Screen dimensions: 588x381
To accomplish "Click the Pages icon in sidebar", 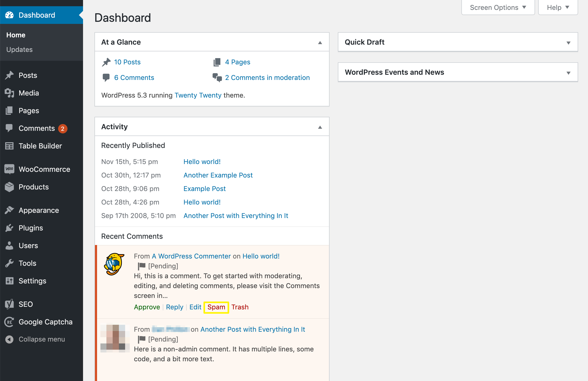I will click(x=9, y=111).
